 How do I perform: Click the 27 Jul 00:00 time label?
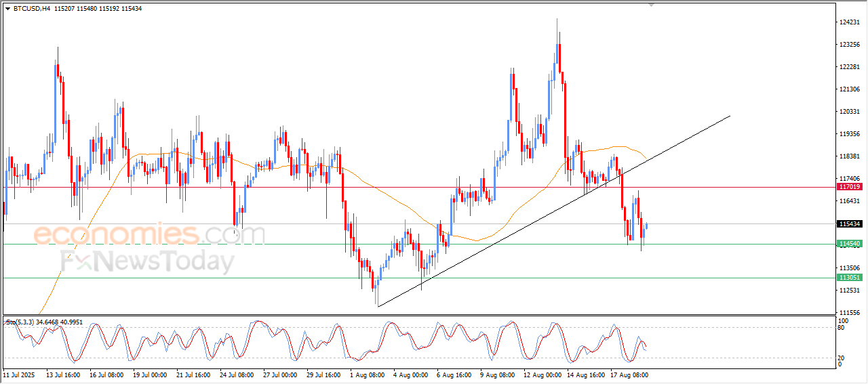point(280,374)
